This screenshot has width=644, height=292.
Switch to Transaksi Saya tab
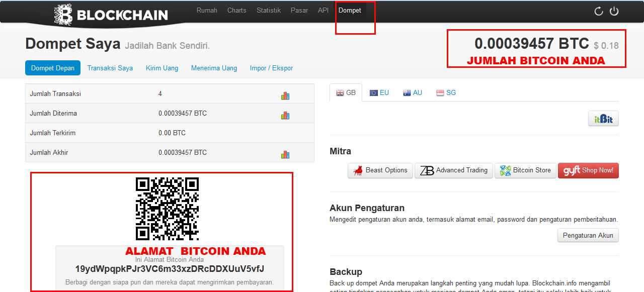110,68
